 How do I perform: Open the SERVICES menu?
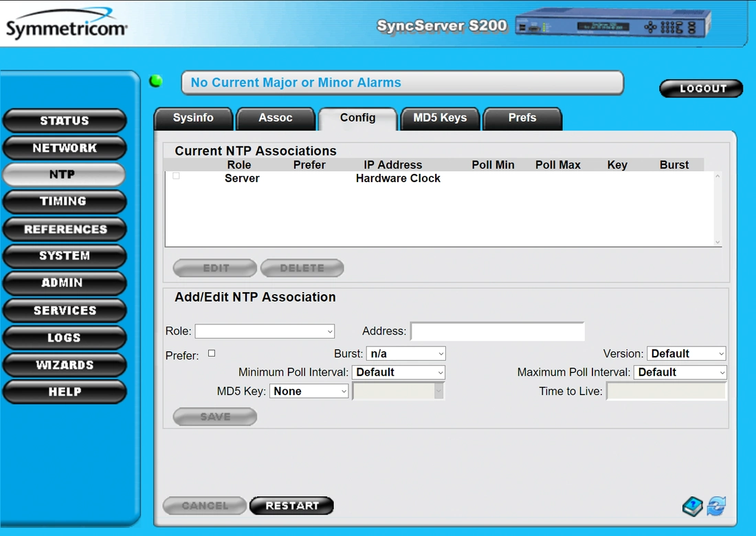65,311
